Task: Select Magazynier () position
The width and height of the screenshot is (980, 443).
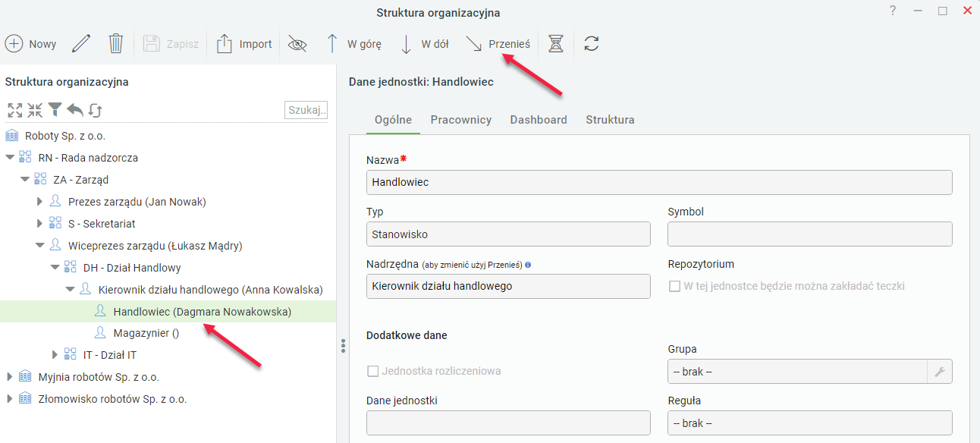Action: click(x=146, y=333)
